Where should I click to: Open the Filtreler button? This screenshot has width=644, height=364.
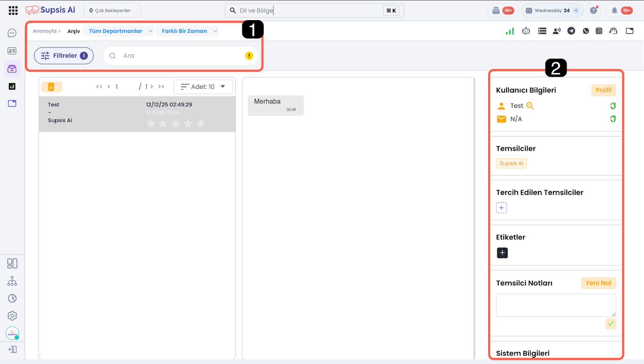point(64,56)
